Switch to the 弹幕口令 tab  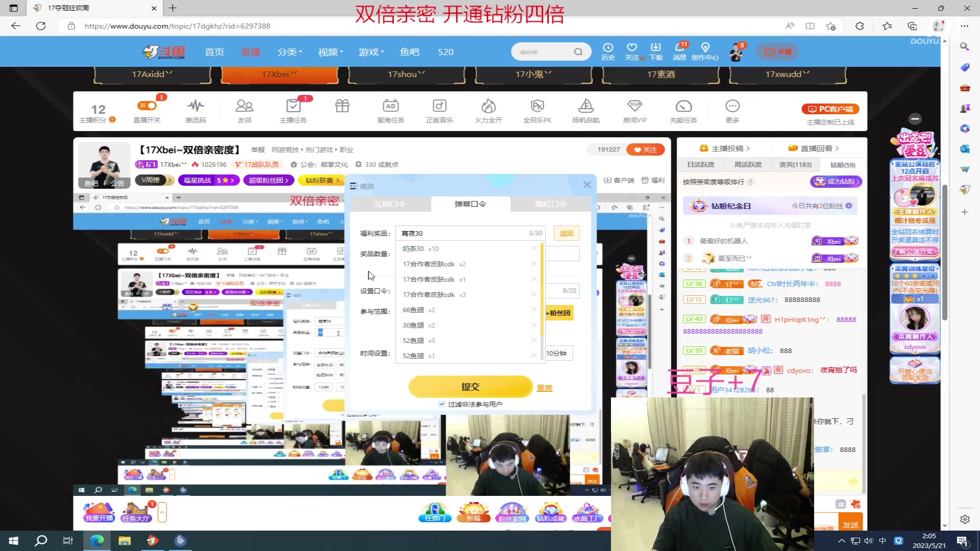pos(470,204)
